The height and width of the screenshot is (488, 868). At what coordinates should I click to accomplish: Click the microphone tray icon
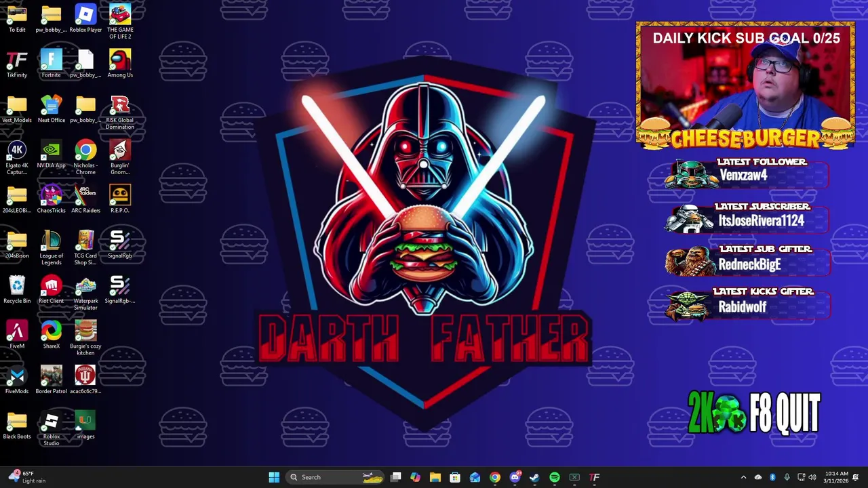point(787,477)
